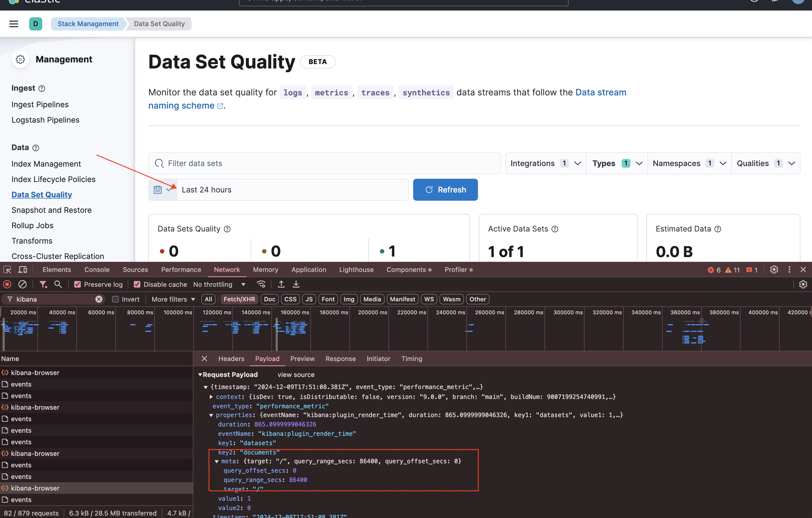Viewport: 812px width, 518px height.
Task: Click the blue Refresh button
Action: 445,190
